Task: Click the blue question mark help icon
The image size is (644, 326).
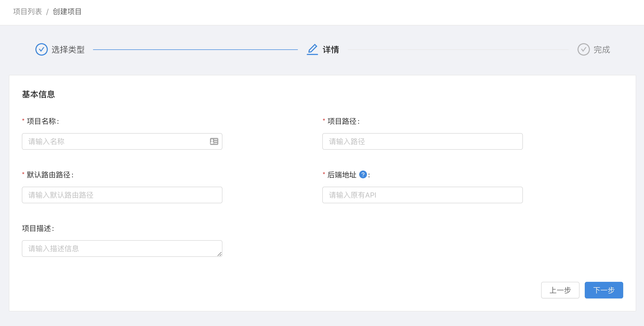Action: (363, 175)
